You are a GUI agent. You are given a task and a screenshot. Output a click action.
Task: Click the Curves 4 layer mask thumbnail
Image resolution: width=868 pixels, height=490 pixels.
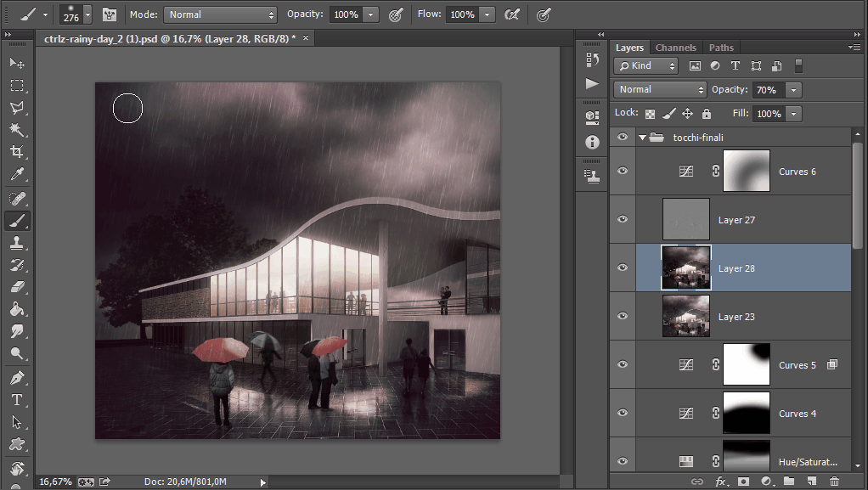746,414
